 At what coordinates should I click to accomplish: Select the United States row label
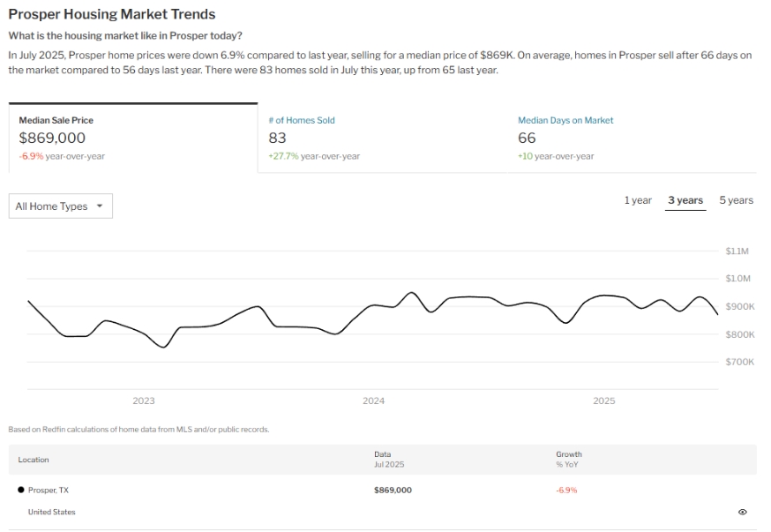click(52, 512)
